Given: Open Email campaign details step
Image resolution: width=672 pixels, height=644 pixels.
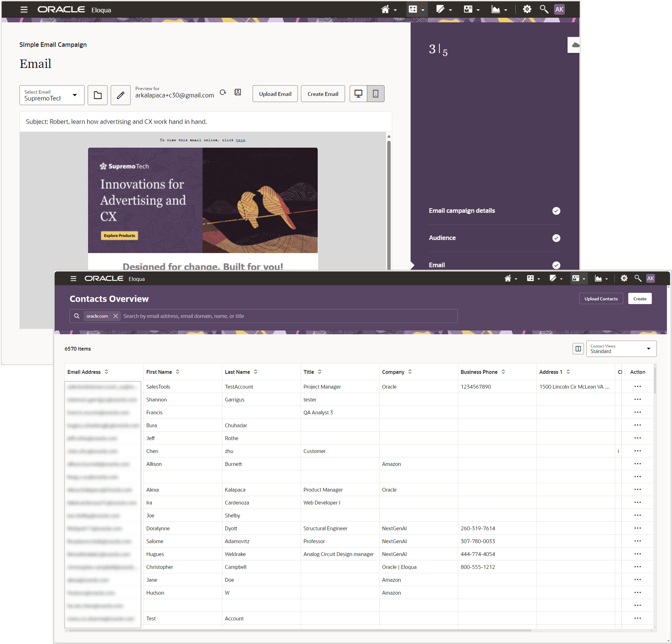Looking at the screenshot, I should (462, 211).
